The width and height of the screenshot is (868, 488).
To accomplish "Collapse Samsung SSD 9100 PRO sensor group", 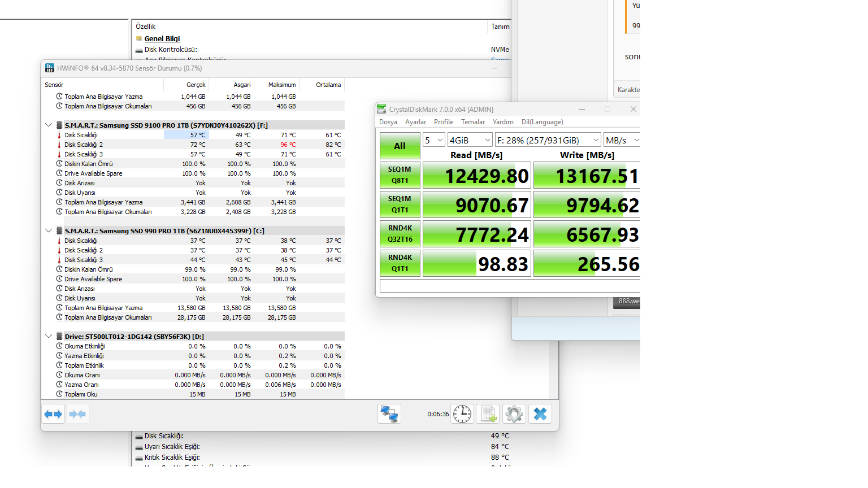I will (49, 125).
